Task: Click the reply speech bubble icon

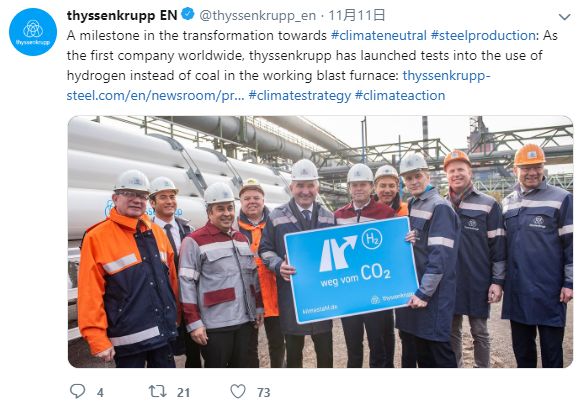Action: pyautogui.click(x=78, y=391)
